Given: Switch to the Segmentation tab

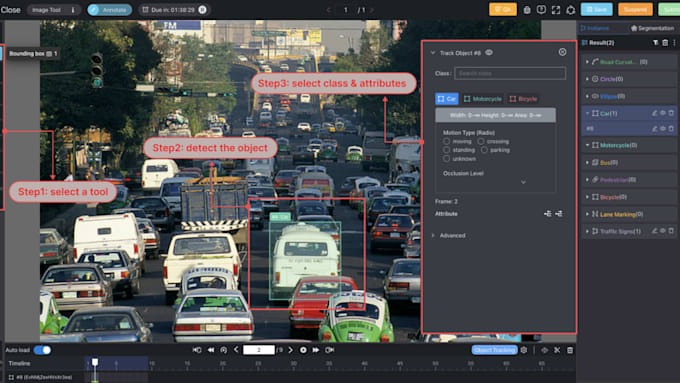Looking at the screenshot, I should point(652,28).
